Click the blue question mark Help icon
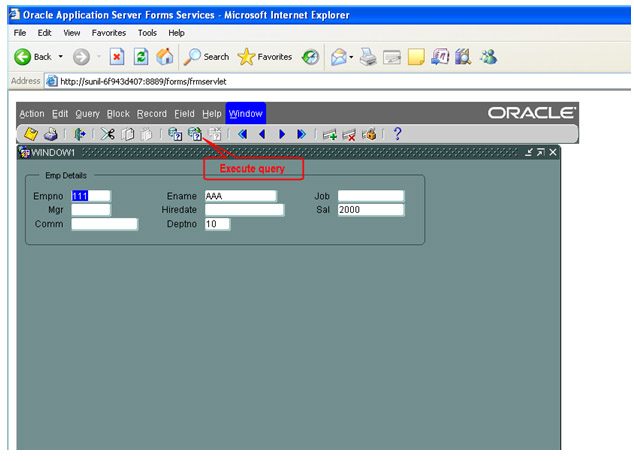This screenshot has width=634, height=461. pyautogui.click(x=397, y=134)
